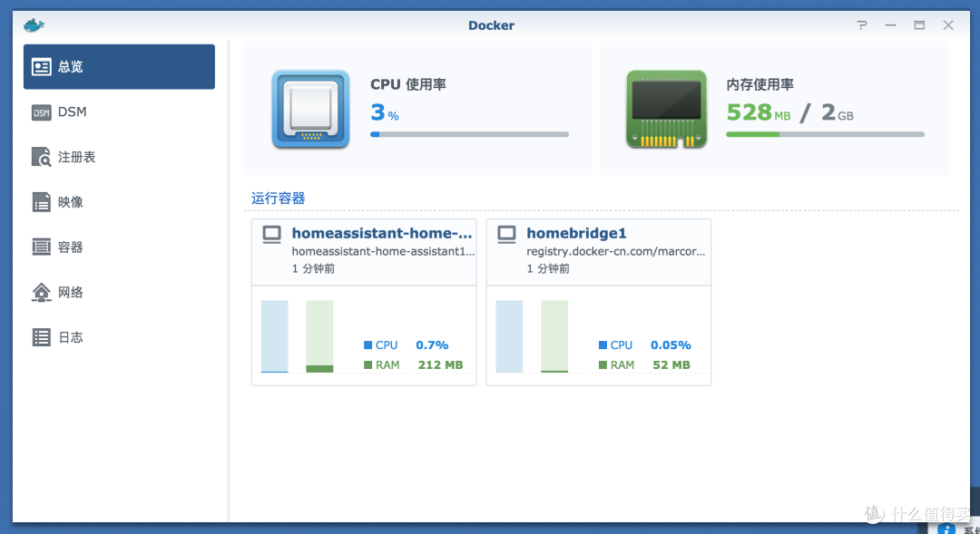Screen dimensions: 980x534
Task: Click homebridge1's green RAM bar chart
Action: [x=554, y=336]
